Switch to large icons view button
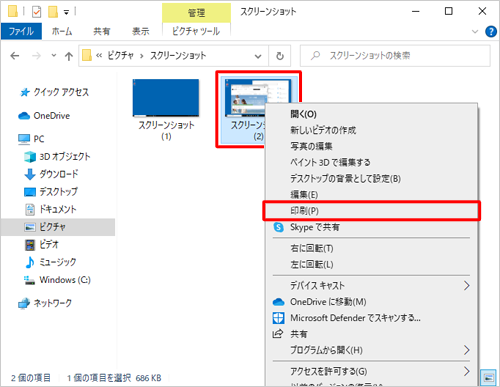 coord(489,378)
